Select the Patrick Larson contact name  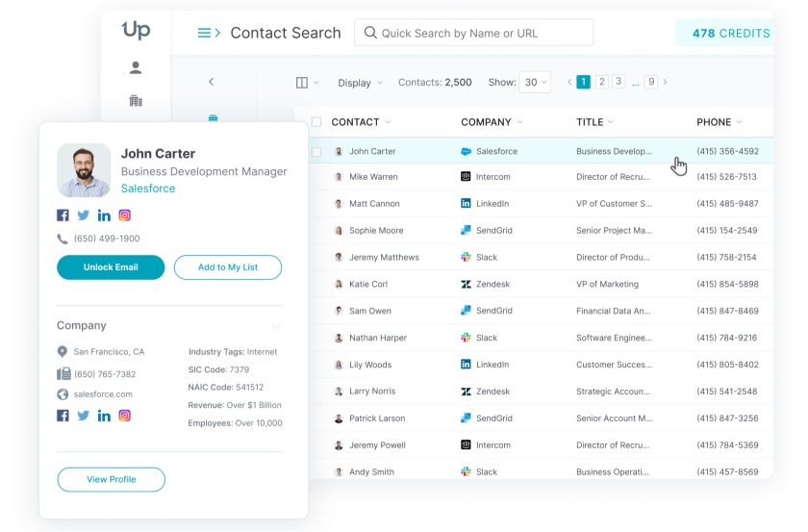coord(377,418)
